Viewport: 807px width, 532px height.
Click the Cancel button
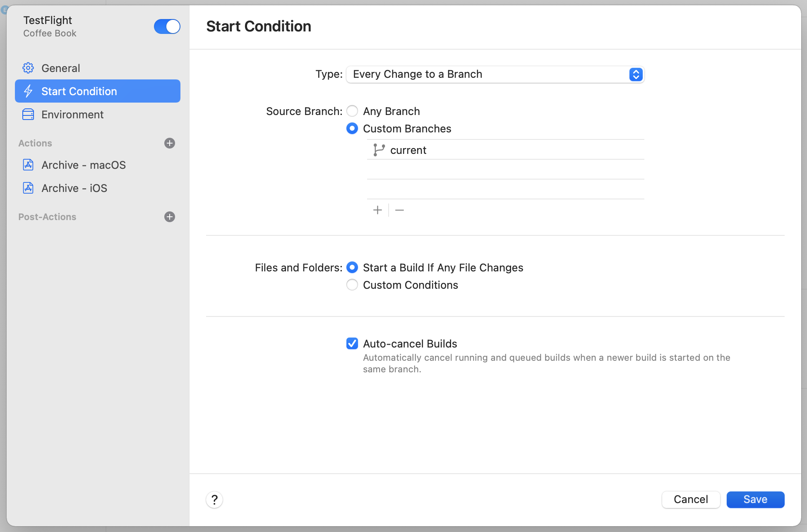(x=691, y=499)
